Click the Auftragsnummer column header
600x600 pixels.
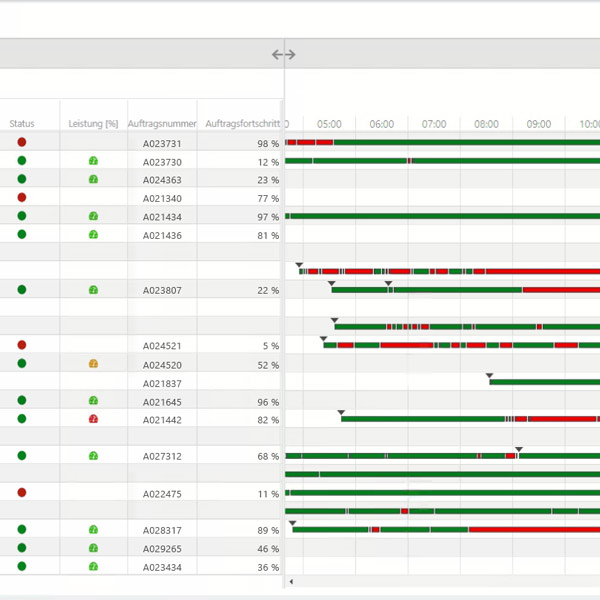point(162,124)
